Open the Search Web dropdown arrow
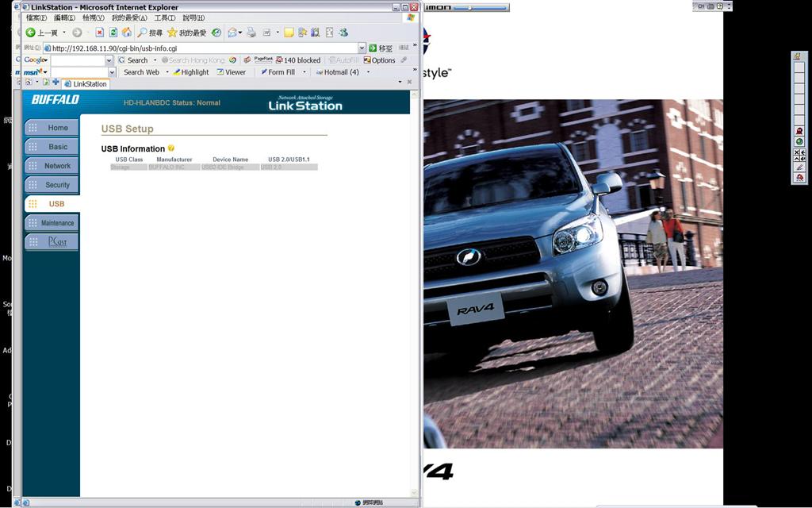 click(167, 72)
